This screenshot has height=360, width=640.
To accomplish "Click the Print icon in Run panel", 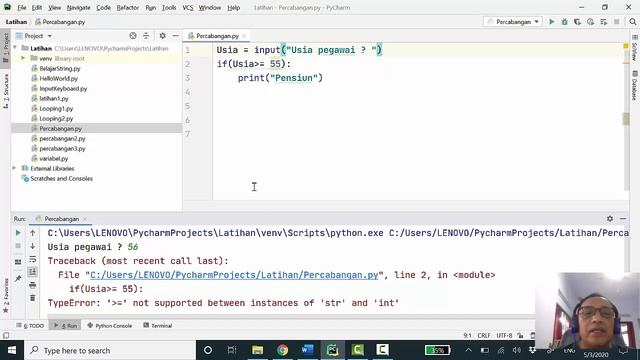I will pos(33,285).
